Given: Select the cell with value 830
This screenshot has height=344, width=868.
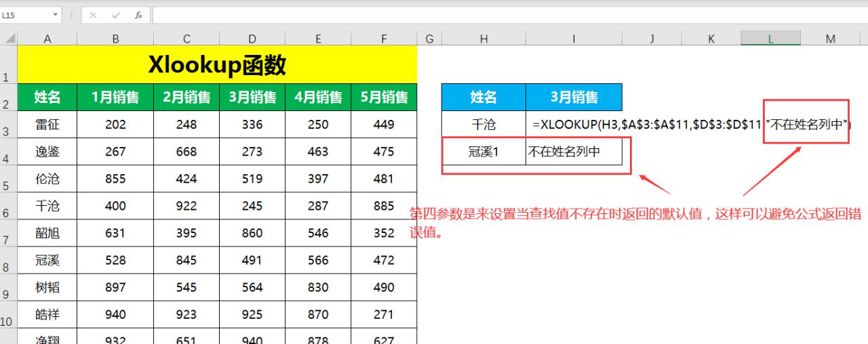Looking at the screenshot, I should [318, 287].
